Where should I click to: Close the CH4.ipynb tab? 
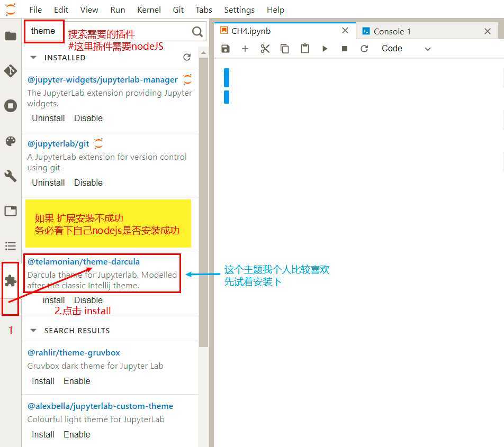click(345, 30)
